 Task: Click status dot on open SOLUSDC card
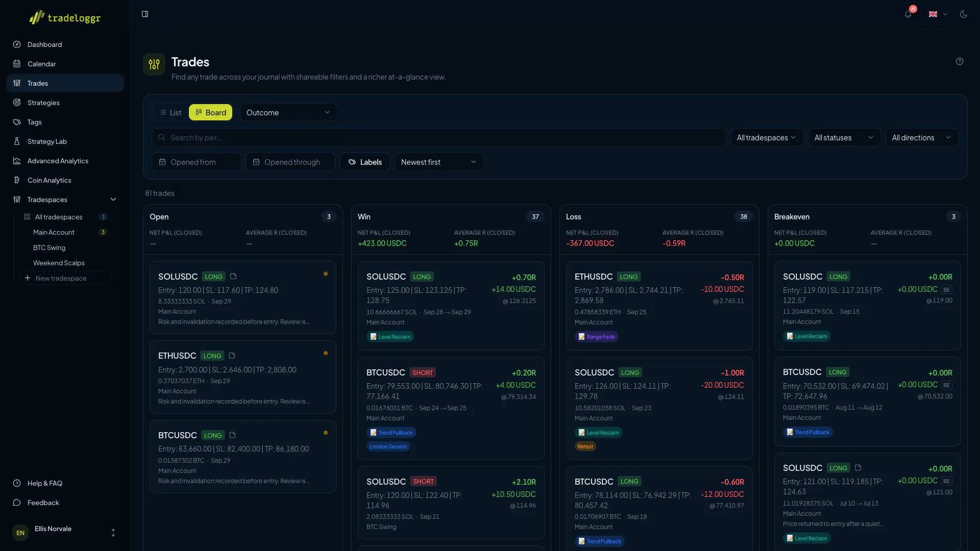pos(326,274)
